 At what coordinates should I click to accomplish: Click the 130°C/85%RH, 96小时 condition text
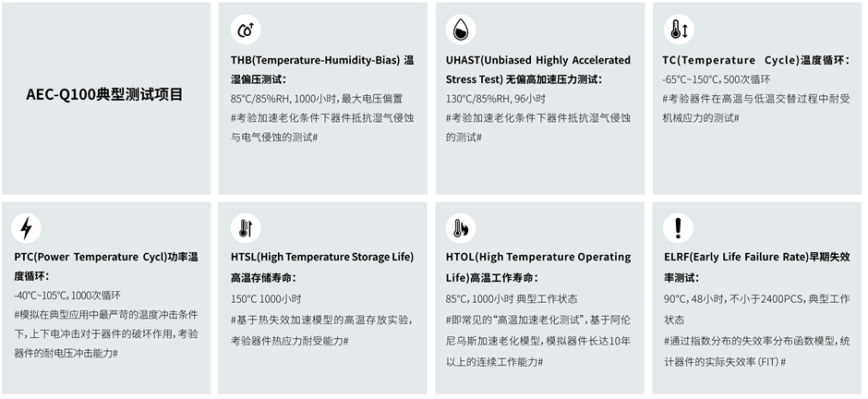pyautogui.click(x=496, y=99)
